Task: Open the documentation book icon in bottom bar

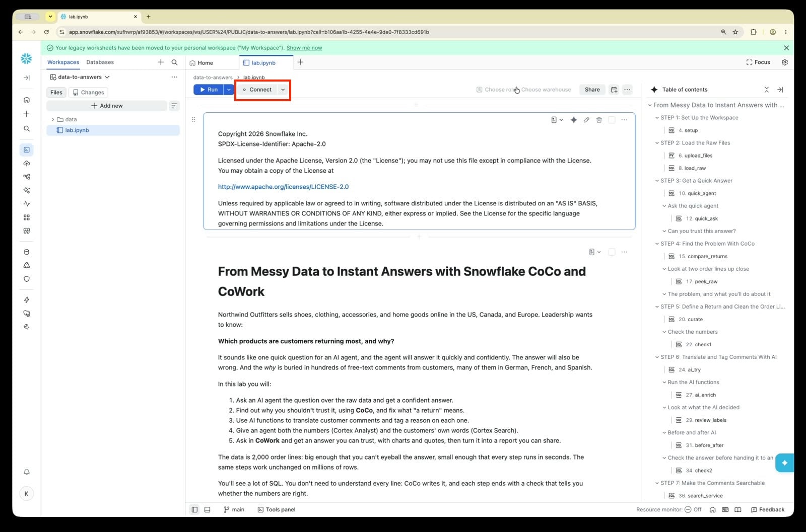Action: tap(737, 509)
